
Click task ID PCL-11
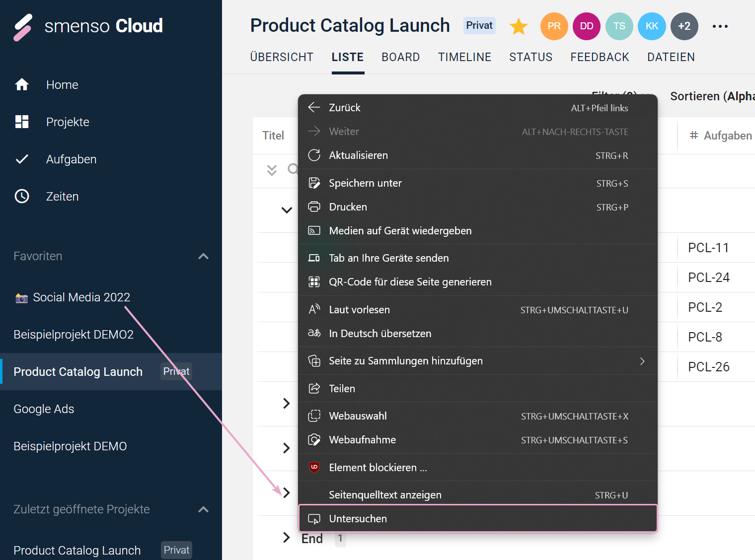[x=708, y=248]
